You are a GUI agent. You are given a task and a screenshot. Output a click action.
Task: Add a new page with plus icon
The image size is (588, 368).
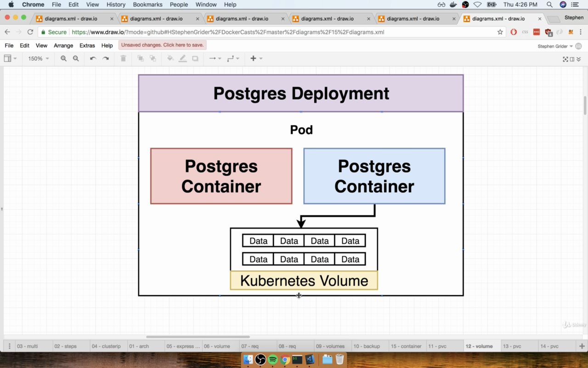coord(582,346)
